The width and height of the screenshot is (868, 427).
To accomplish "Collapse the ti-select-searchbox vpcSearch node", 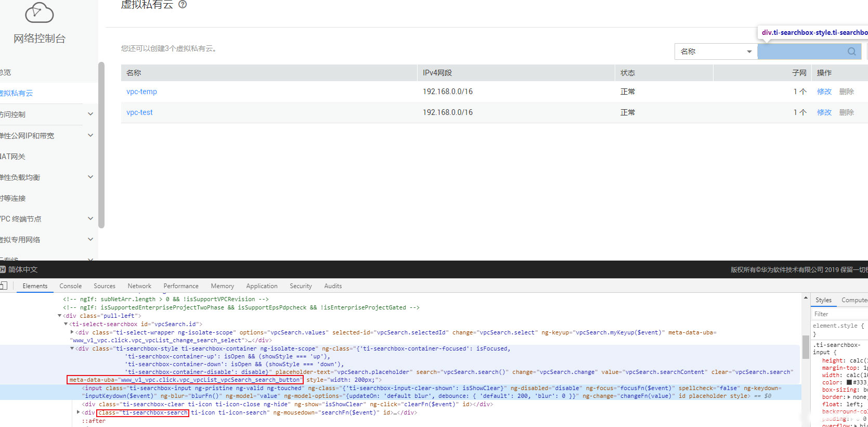I will (x=66, y=324).
